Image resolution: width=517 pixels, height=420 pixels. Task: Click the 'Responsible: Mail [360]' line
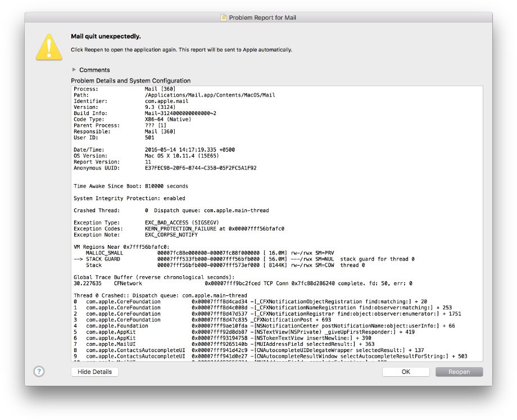(124, 131)
